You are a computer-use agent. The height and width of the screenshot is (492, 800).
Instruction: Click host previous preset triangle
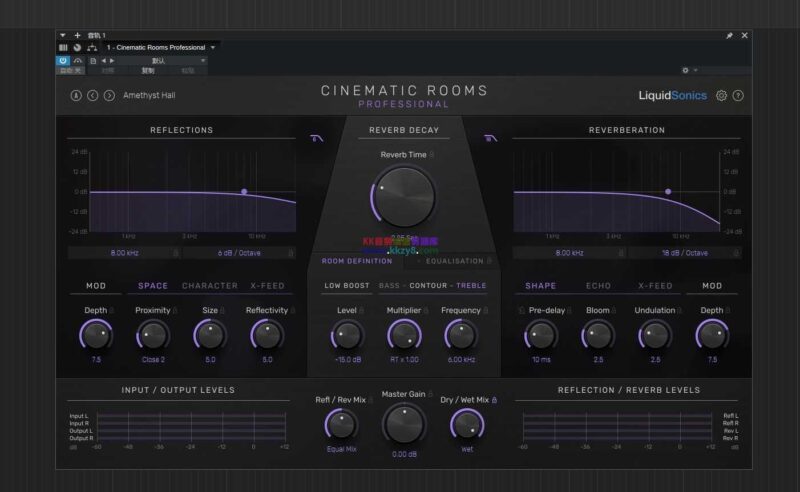[x=104, y=61]
